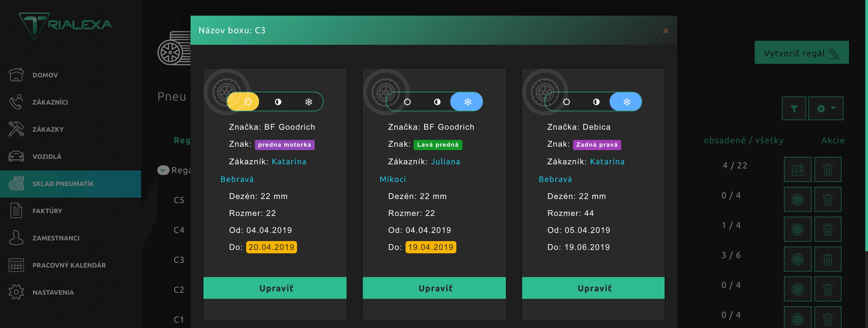
Task: Close the C3 box dialog
Action: (666, 31)
